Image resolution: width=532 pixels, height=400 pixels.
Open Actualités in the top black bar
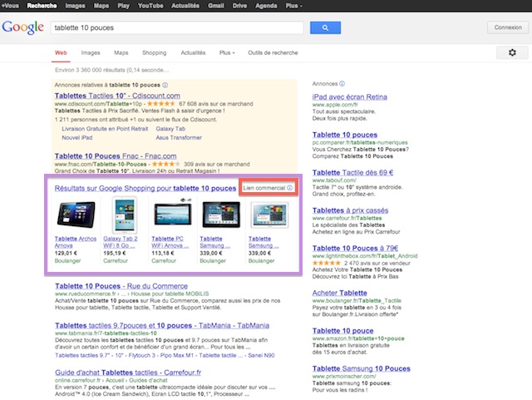[x=185, y=6]
